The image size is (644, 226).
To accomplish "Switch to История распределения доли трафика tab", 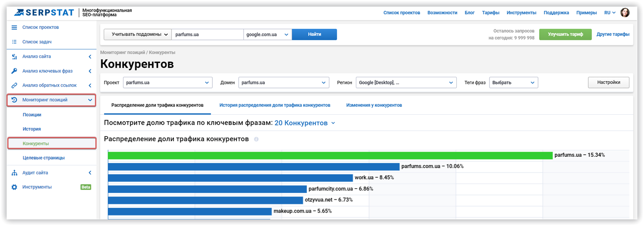I will click(x=275, y=105).
